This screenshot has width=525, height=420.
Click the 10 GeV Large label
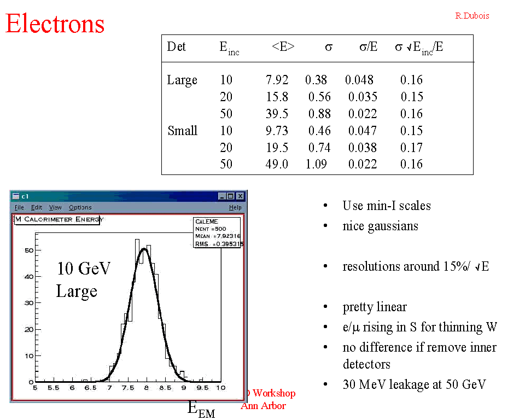[x=83, y=279]
